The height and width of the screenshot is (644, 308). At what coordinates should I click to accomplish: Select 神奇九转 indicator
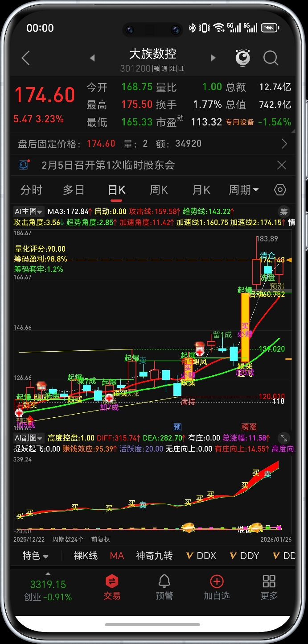[154, 556]
